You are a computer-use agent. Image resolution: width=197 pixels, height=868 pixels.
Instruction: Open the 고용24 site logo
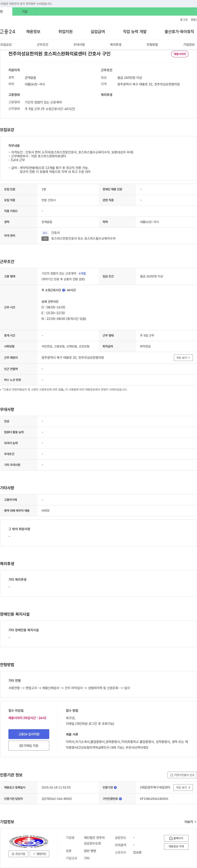coord(7,32)
